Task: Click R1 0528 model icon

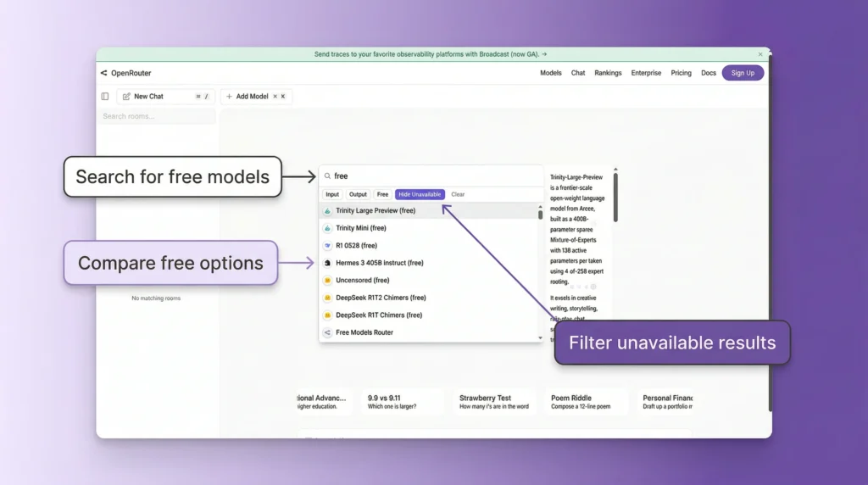Action: tap(328, 245)
